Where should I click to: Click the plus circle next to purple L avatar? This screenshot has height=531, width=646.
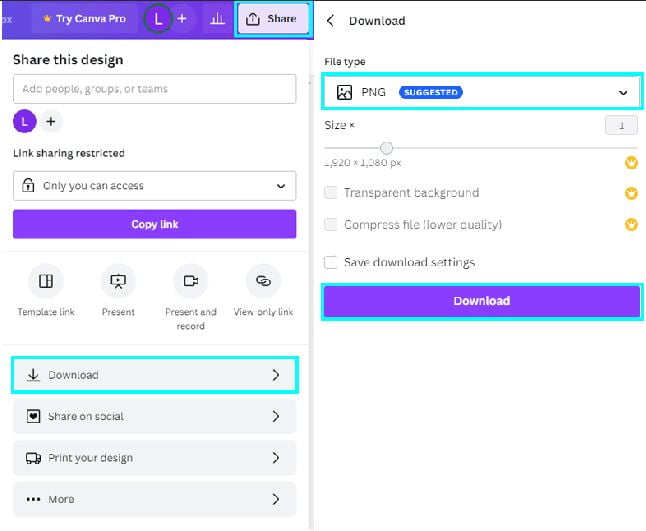click(51, 122)
